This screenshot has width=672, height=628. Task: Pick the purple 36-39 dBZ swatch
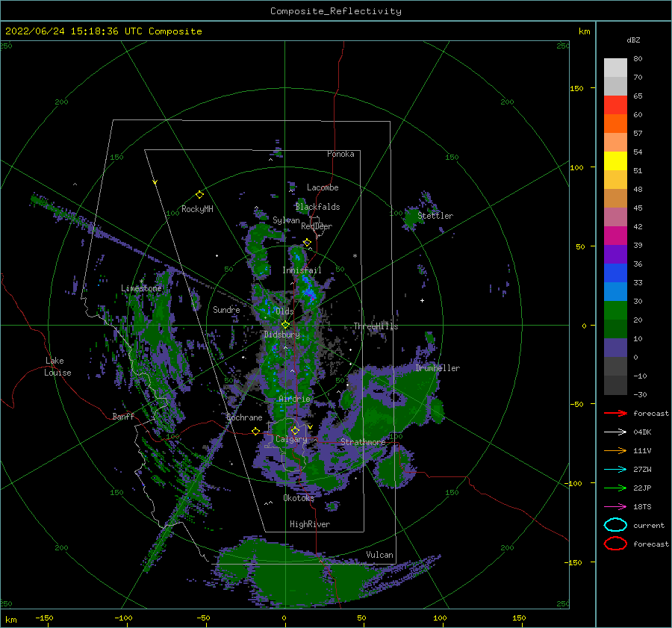tap(615, 254)
